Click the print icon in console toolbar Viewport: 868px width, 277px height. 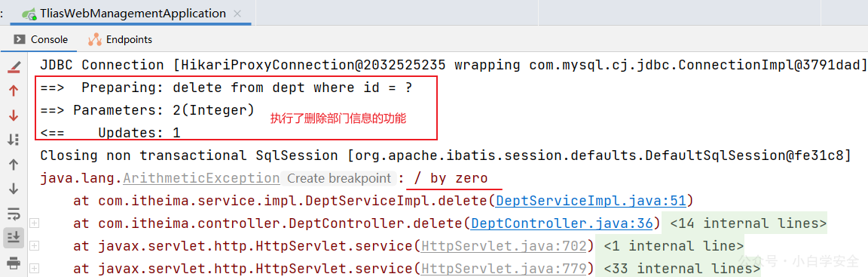pyautogui.click(x=14, y=262)
